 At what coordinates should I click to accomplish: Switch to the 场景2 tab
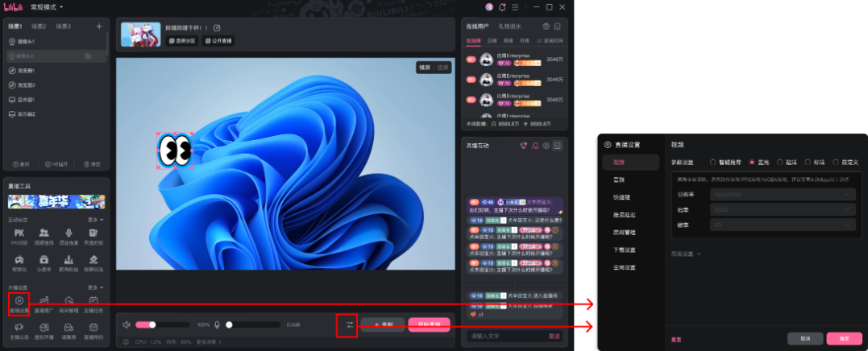(39, 27)
